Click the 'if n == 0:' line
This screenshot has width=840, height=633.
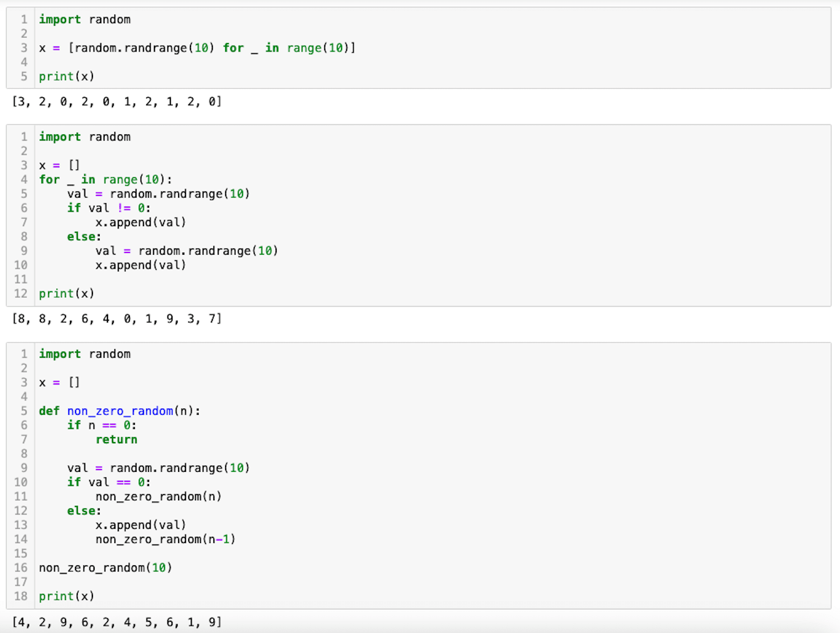pyautogui.click(x=101, y=425)
